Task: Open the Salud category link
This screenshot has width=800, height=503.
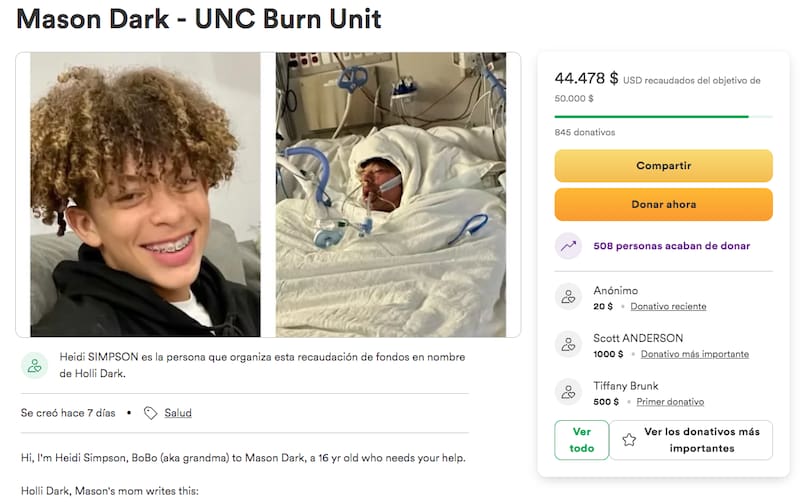Action: coord(178,413)
